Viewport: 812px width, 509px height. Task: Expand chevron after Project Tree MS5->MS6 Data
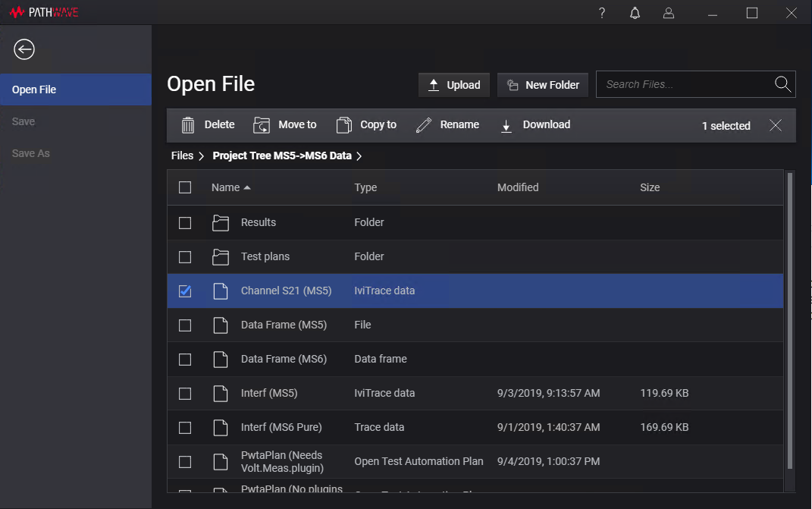click(359, 156)
